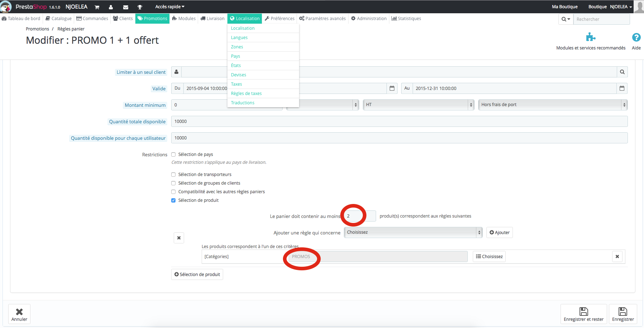Screen dimensions: 644x328
Task: Uncheck Sélection de produit checkbox
Action: tap(173, 200)
